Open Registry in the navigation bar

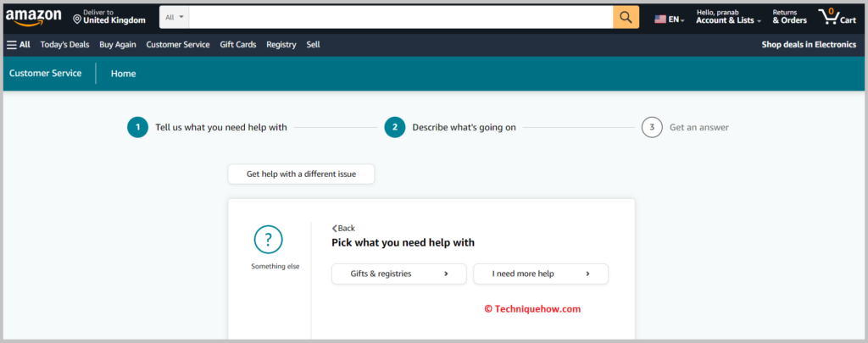281,45
